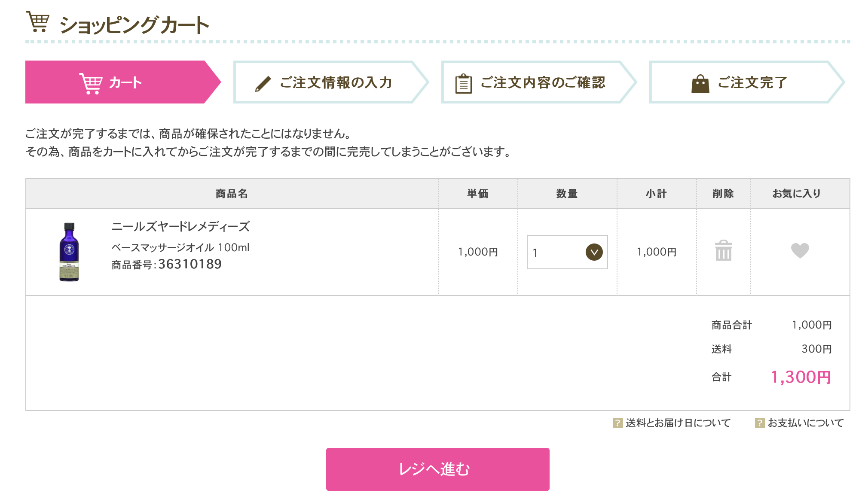Open the quantity dropdown arrow
Screen dimensions: 868x499
[x=594, y=252]
